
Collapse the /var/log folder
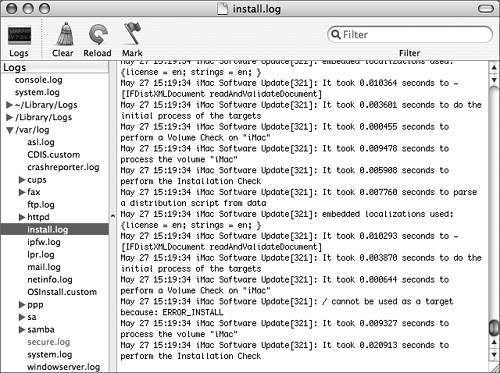point(10,130)
